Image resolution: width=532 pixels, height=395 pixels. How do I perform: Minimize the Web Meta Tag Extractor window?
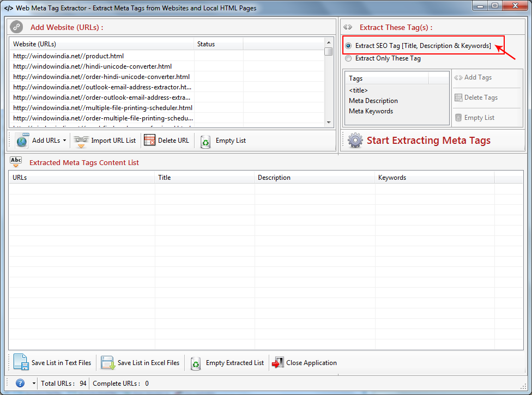[x=480, y=5]
